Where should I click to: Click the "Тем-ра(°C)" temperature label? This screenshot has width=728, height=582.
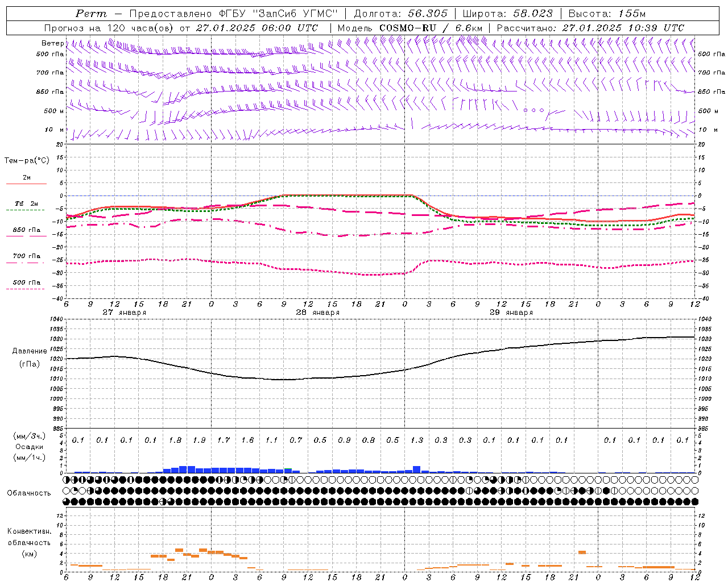point(27,161)
